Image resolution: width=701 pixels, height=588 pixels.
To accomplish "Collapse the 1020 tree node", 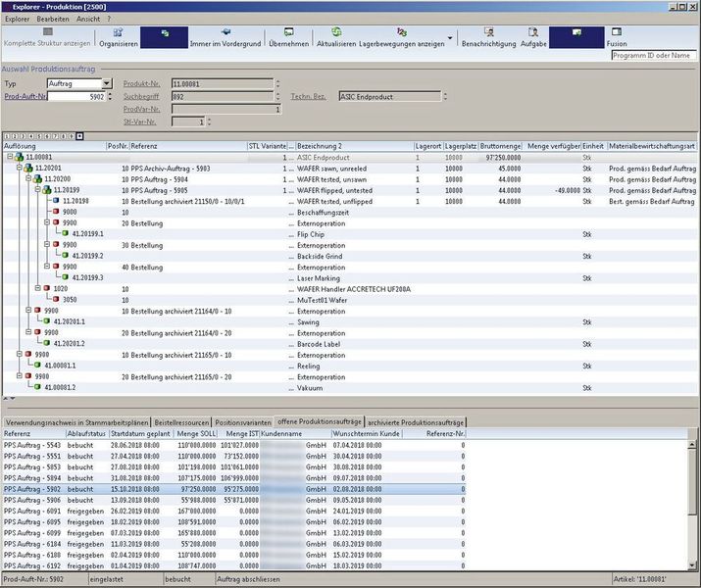I will click(x=38, y=288).
